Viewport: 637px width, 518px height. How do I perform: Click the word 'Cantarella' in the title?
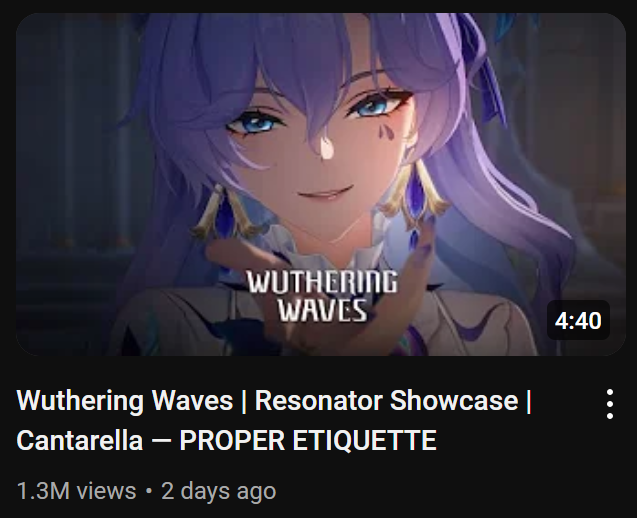pyautogui.click(x=80, y=440)
